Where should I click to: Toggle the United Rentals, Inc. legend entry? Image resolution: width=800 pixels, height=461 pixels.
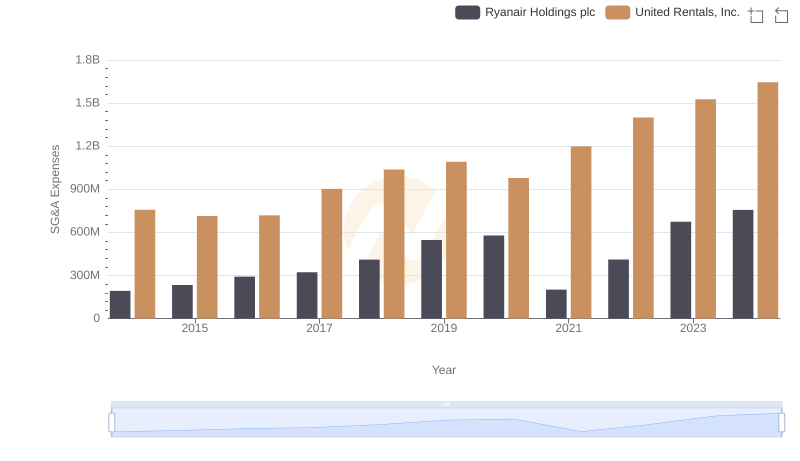coord(672,12)
